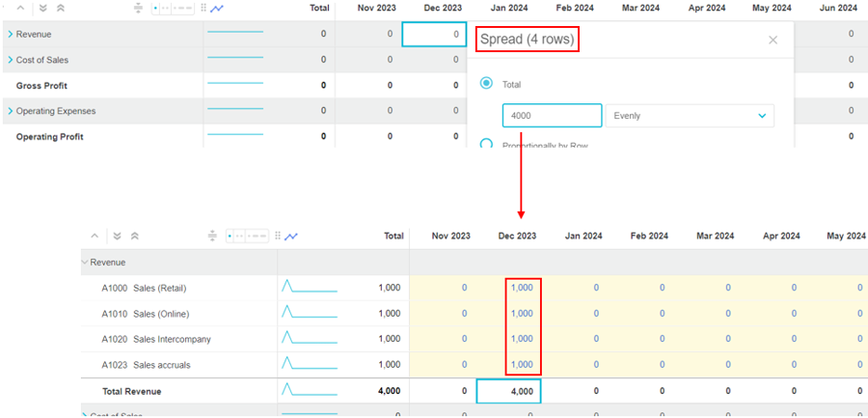Click expand all rows double-chevron in top grid
868x418 pixels.
point(42,8)
